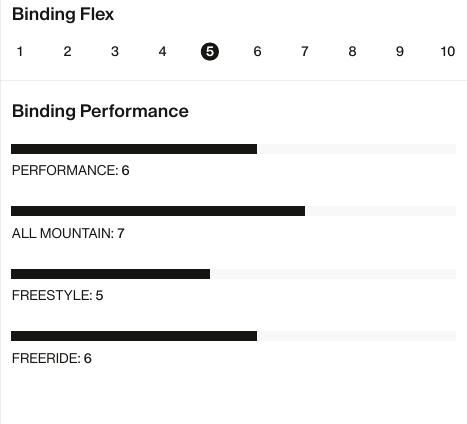Viewport: 467px width, 424px height.
Task: Select the maximum flex rating 10
Action: 448,52
